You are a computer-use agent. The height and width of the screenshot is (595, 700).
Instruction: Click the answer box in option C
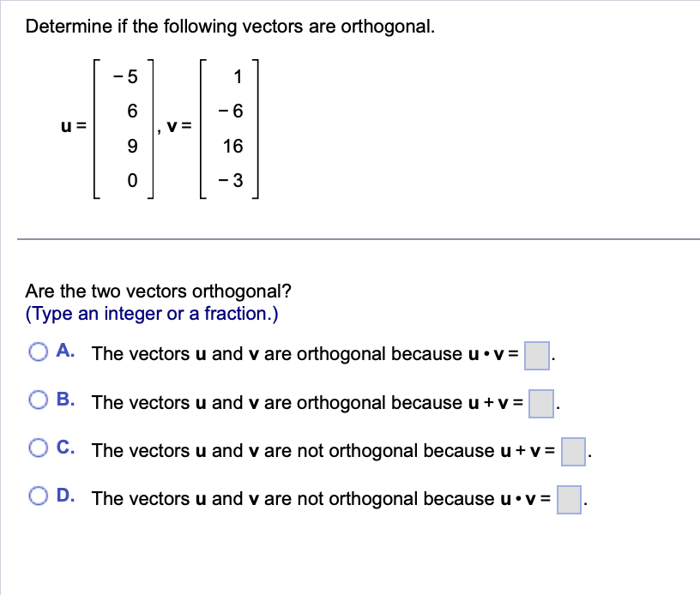[572, 453]
